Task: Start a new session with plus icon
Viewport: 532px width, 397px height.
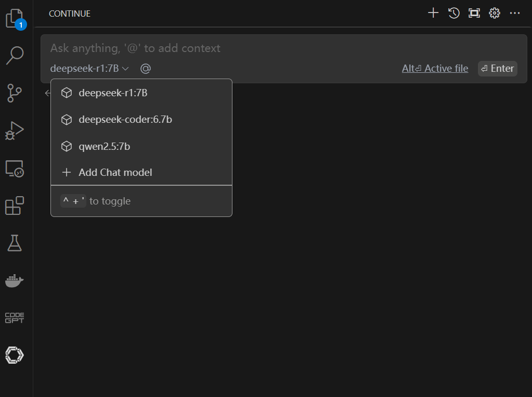Action: click(433, 13)
